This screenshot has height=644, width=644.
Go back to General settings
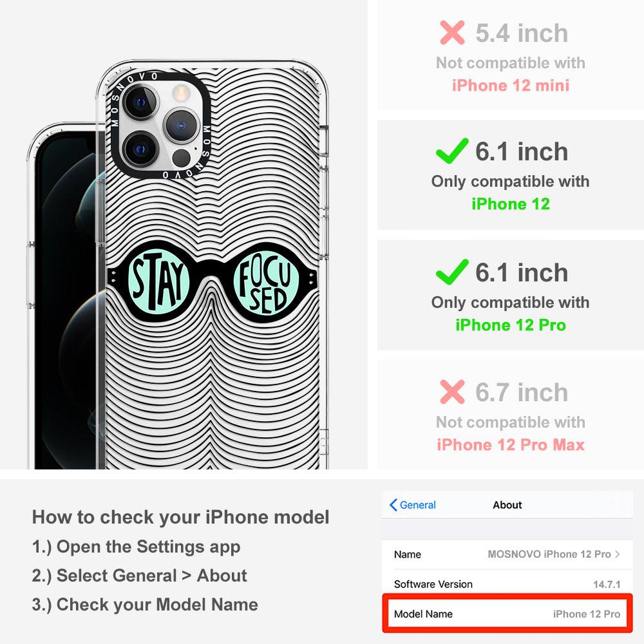413,505
